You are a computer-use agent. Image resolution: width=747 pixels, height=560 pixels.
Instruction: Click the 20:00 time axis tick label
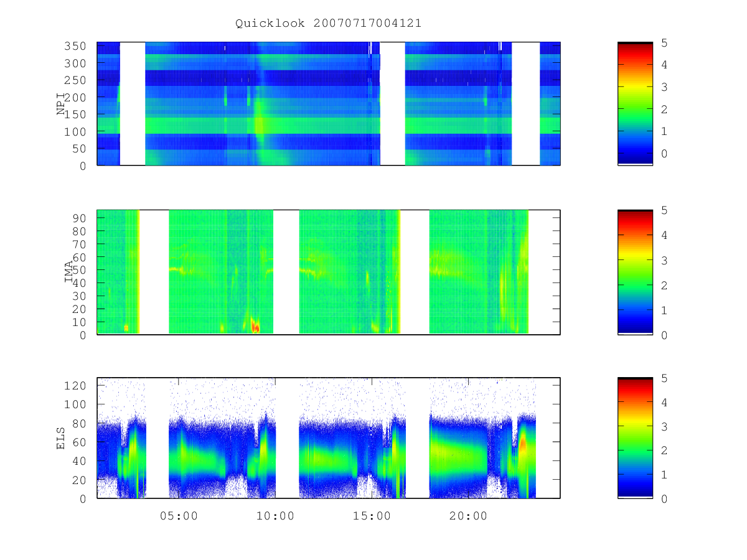[468, 516]
